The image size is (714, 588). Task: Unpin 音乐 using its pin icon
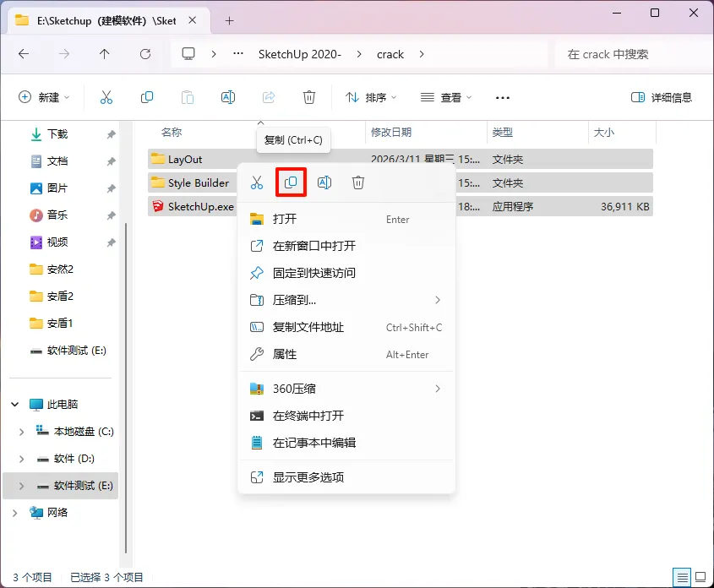111,215
